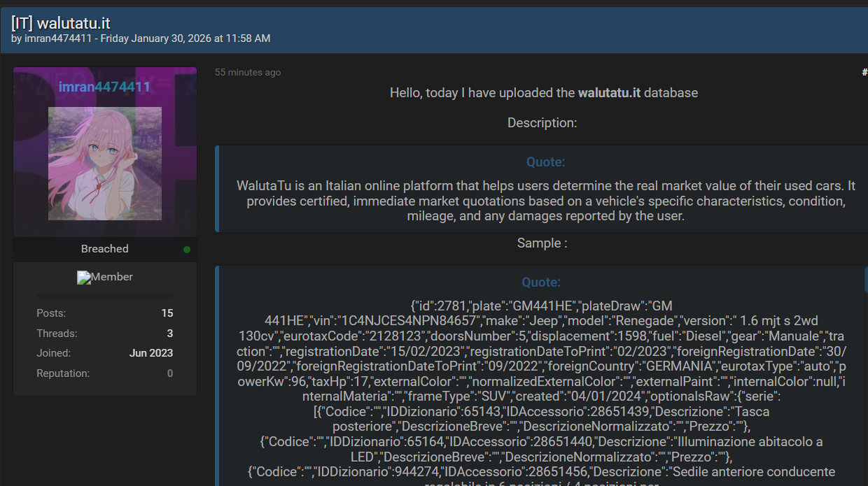The width and height of the screenshot is (868, 486).
Task: Open the post number hash link
Action: [864, 72]
